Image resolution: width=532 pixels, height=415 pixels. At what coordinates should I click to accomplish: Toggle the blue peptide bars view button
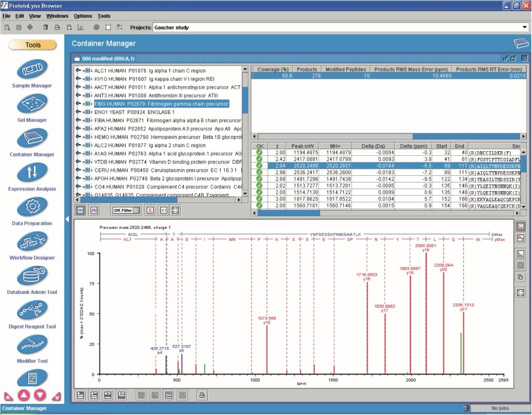(x=81, y=210)
